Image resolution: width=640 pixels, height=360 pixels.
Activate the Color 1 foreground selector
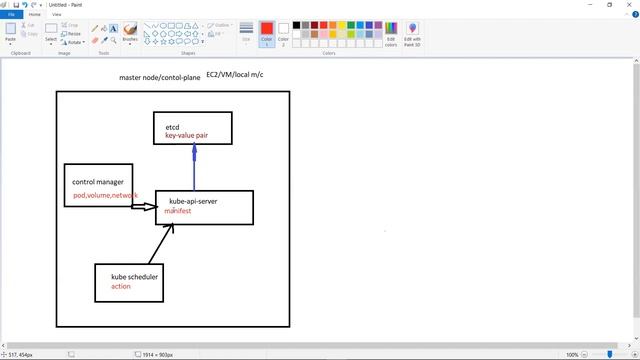click(267, 34)
